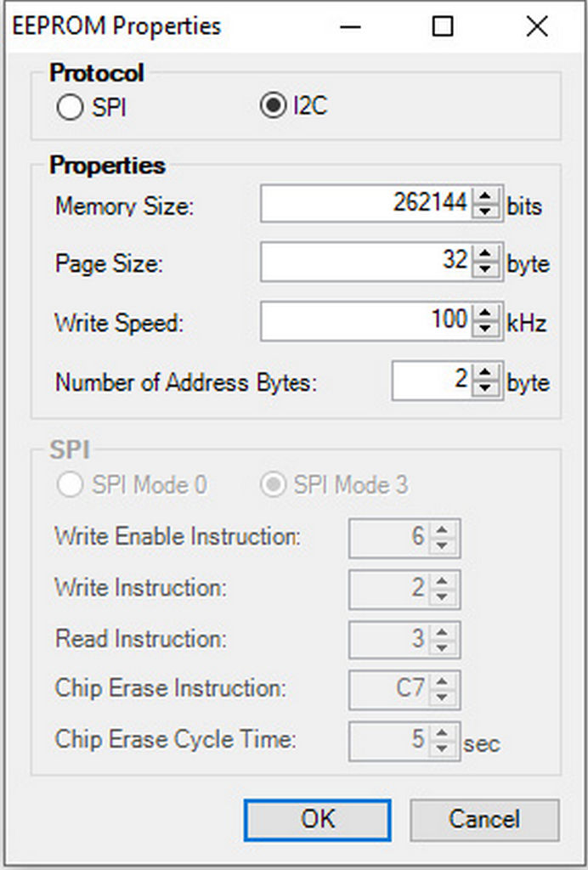Decrease Write Speed with down arrow
This screenshot has height=870, width=588.
pos(487,329)
